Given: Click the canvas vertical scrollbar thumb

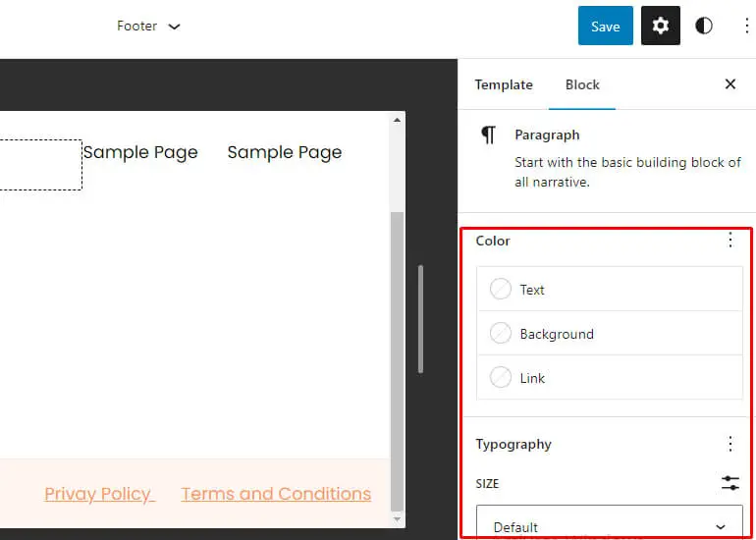Looking at the screenshot, I should coord(397,360).
